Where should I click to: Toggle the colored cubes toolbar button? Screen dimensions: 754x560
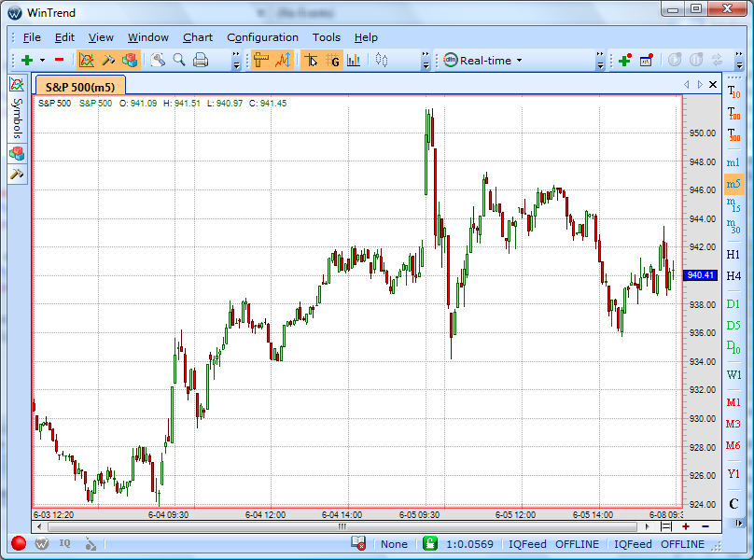(x=130, y=60)
